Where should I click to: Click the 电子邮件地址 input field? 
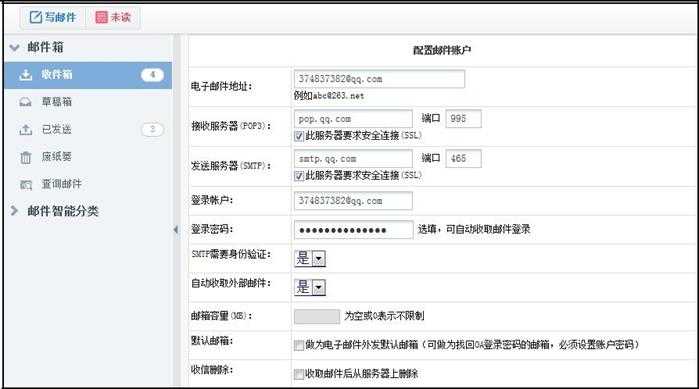379,79
